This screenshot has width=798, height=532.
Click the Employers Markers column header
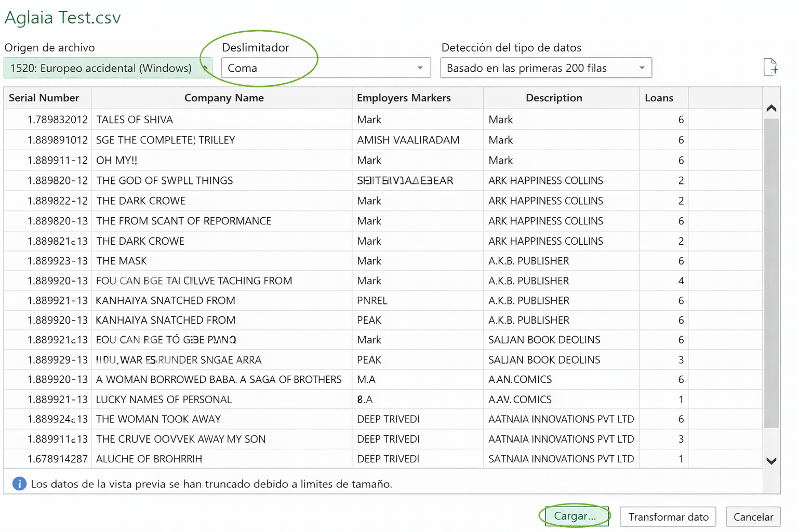(404, 98)
